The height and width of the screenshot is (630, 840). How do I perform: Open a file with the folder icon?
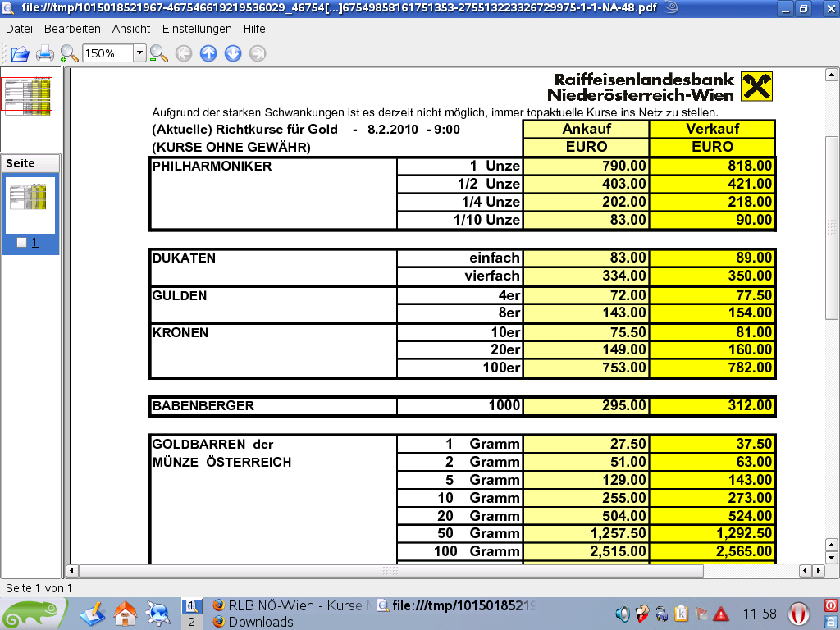(21, 53)
